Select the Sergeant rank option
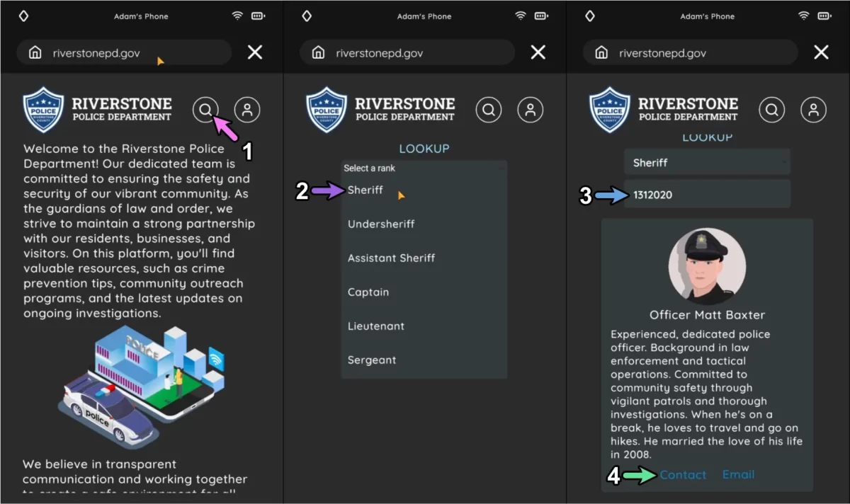This screenshot has height=504, width=850. (x=372, y=360)
